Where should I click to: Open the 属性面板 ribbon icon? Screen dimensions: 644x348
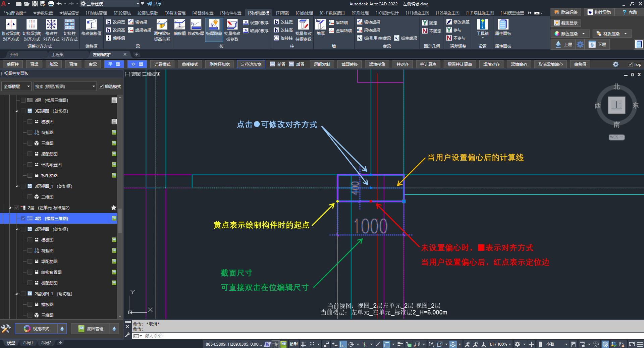click(x=503, y=25)
